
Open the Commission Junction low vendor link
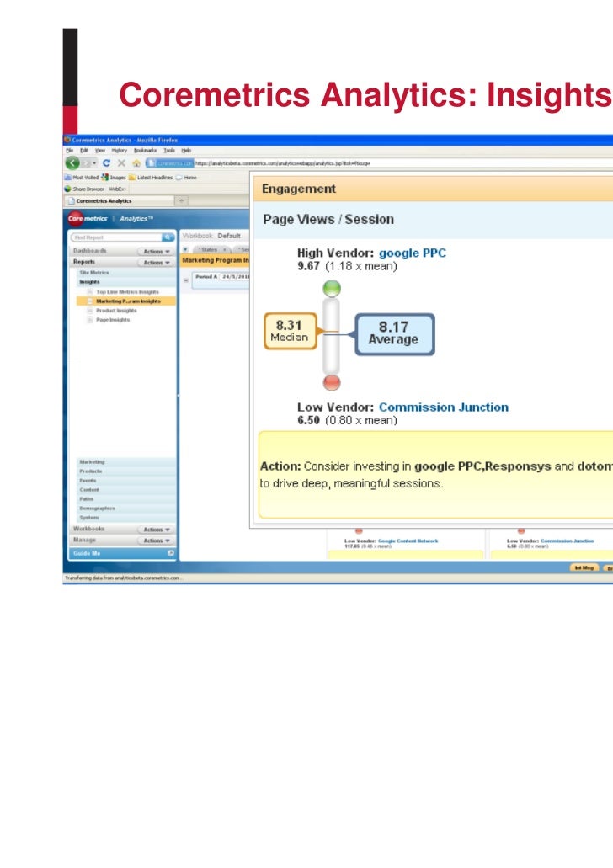click(x=444, y=407)
